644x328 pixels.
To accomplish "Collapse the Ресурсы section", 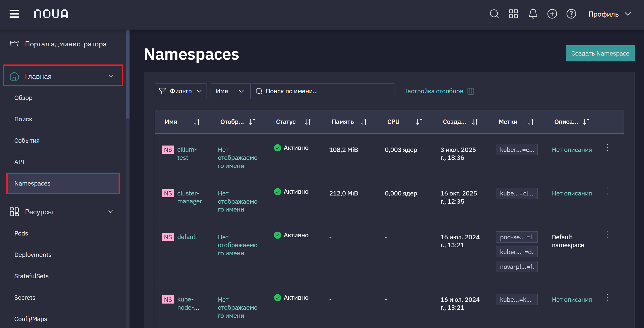I will (111, 212).
